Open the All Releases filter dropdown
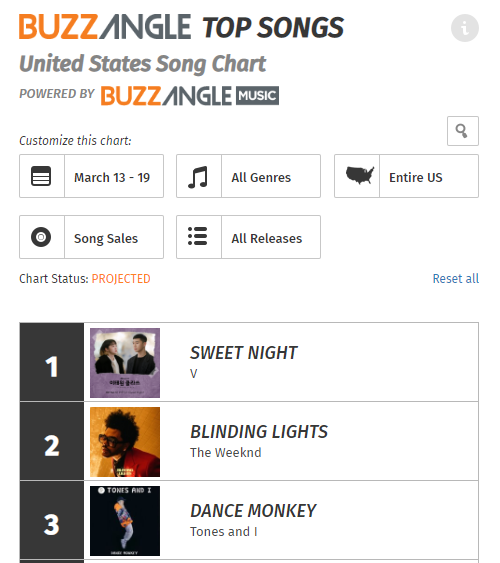This screenshot has width=500, height=563. [248, 237]
